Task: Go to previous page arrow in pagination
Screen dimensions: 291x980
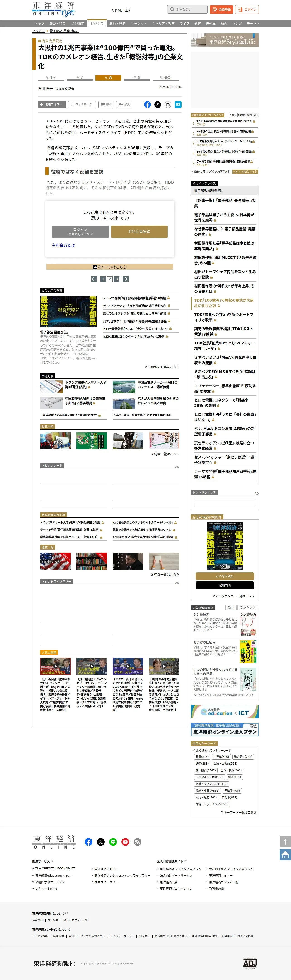Action: pos(94,279)
